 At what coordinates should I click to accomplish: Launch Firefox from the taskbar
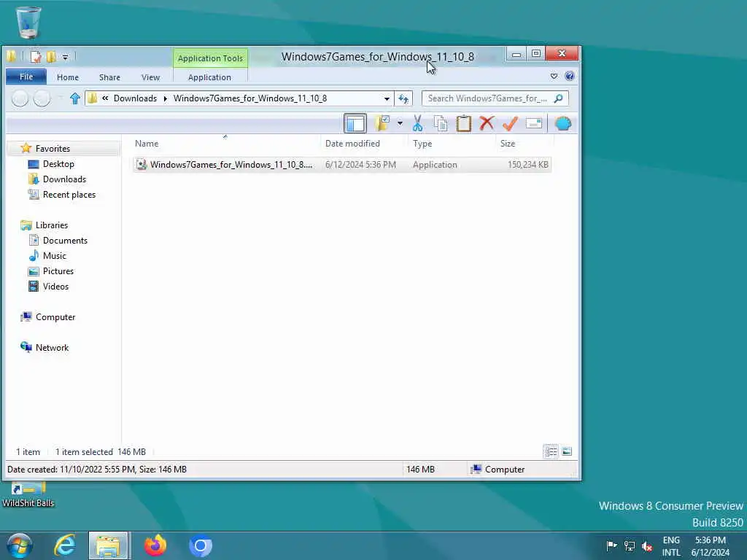tap(155, 545)
